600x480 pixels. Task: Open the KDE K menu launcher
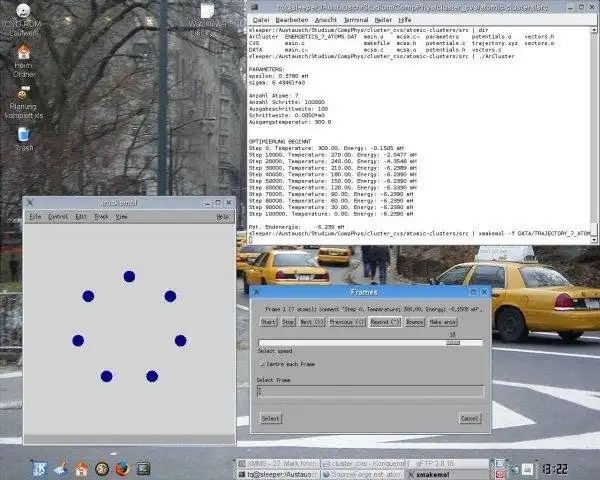tap(40, 469)
